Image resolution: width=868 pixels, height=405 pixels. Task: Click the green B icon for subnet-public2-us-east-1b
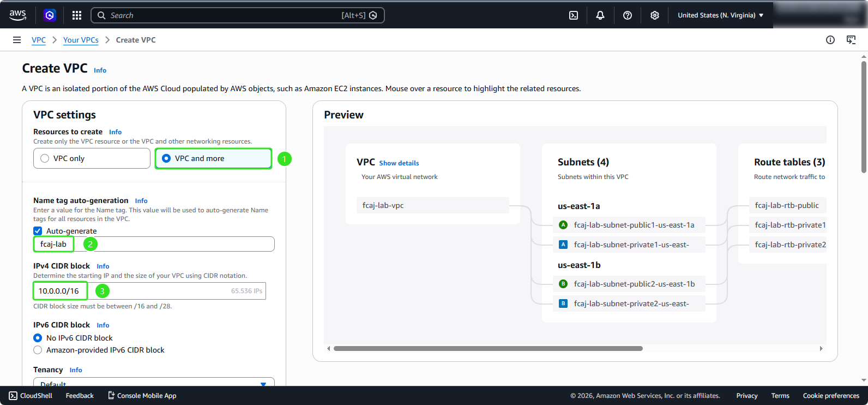(x=563, y=284)
